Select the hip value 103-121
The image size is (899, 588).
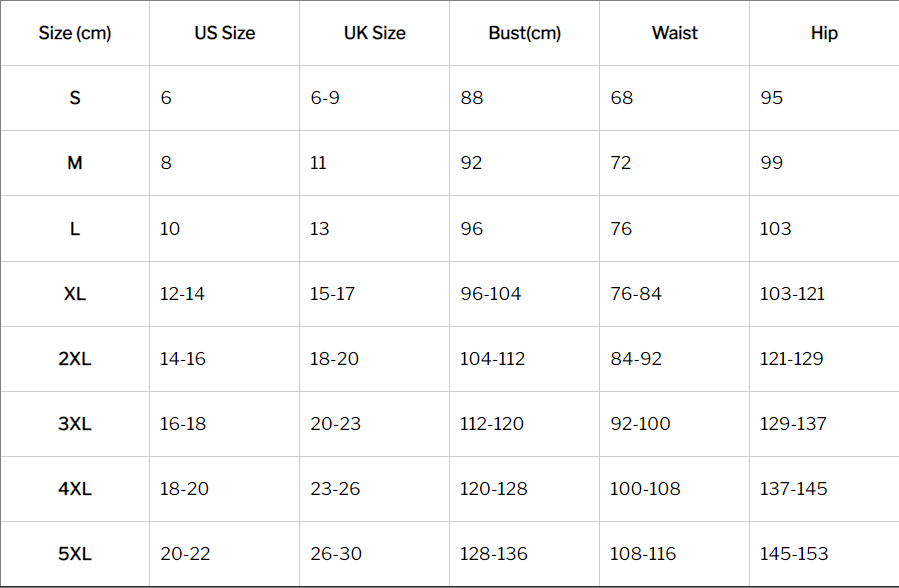click(792, 294)
